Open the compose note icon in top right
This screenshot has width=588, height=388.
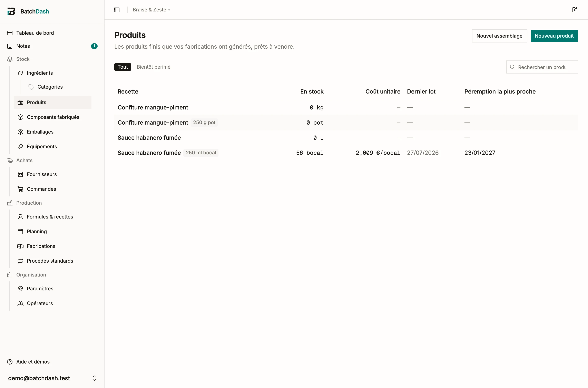pos(575,10)
